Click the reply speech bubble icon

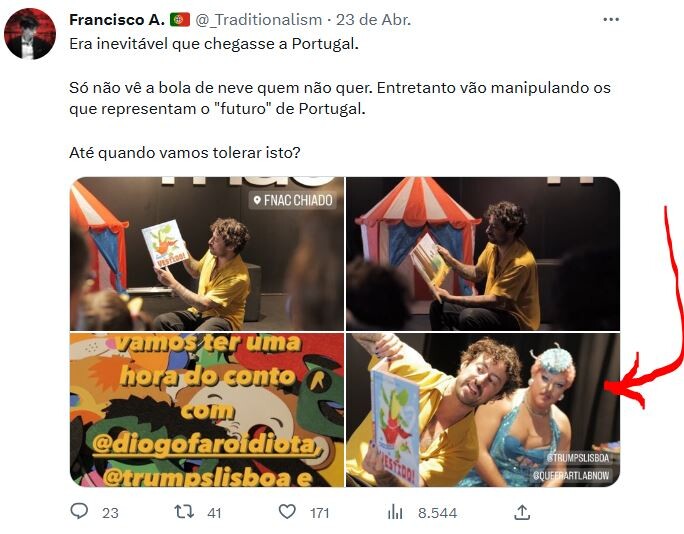(x=80, y=512)
